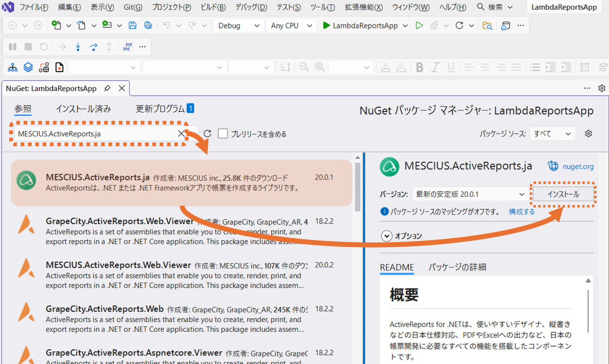The image size is (609, 364).
Task: Pin the NuGet: LambdaReportsApp tab
Action: click(x=107, y=88)
